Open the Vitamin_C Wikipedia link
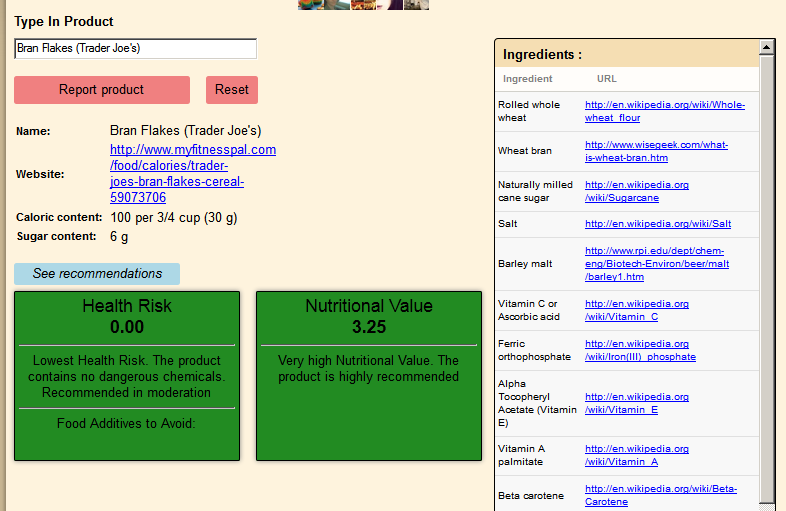 coord(637,310)
